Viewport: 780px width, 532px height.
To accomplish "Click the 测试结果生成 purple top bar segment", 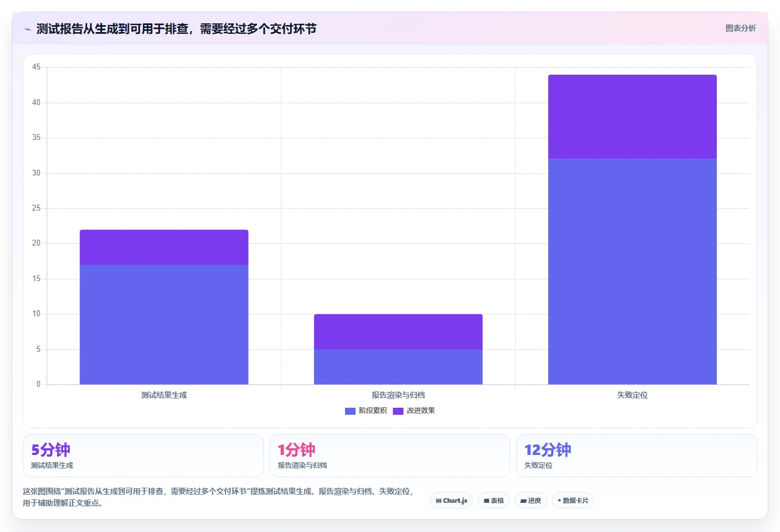I will pos(164,247).
